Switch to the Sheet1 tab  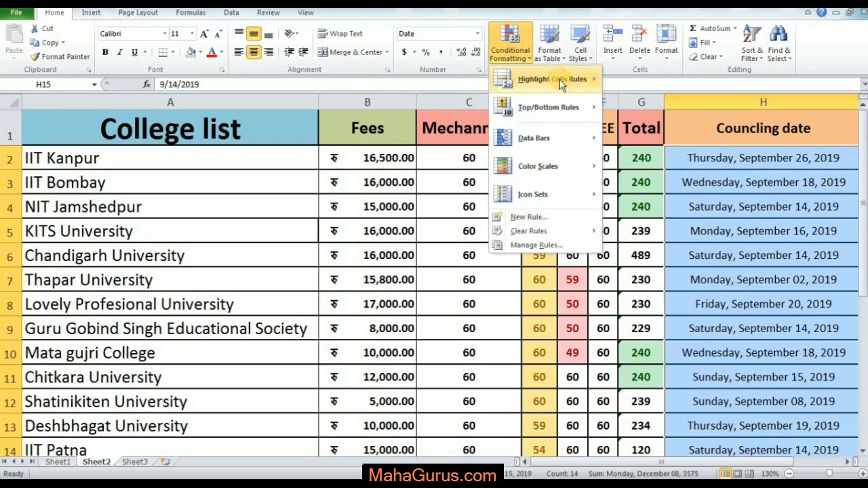(x=58, y=462)
